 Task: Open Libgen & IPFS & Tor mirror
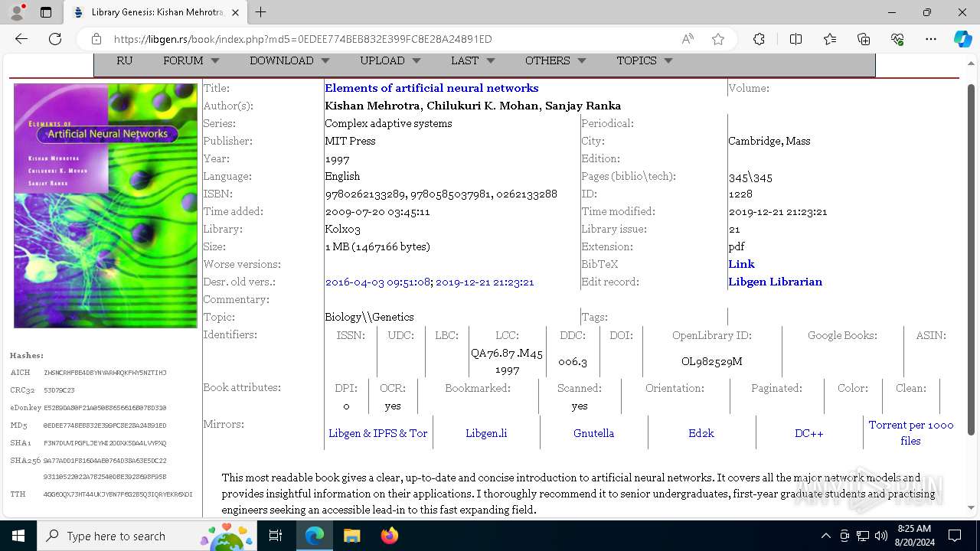tap(378, 433)
